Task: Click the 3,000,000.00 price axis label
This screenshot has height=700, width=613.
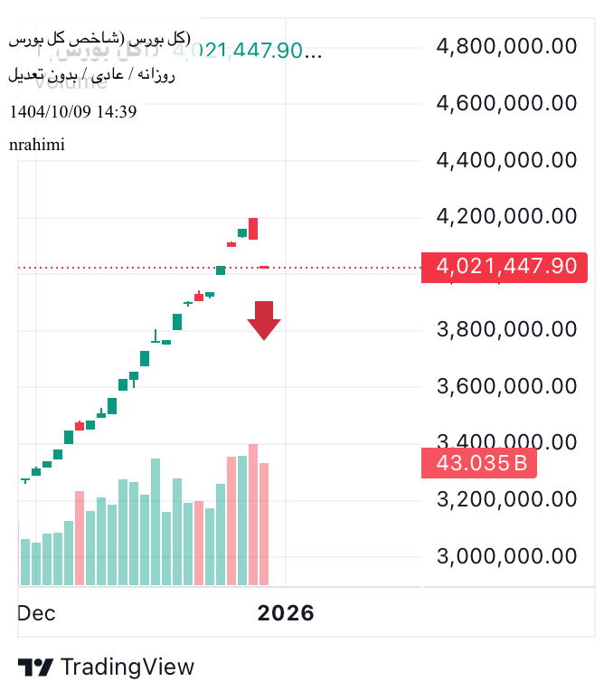Action: click(506, 555)
